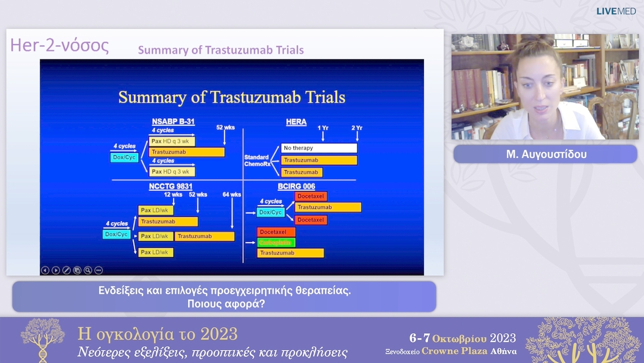The image size is (644, 363).
Task: Click the tree logo in the banner's left corner
Action: pyautogui.click(x=42, y=339)
